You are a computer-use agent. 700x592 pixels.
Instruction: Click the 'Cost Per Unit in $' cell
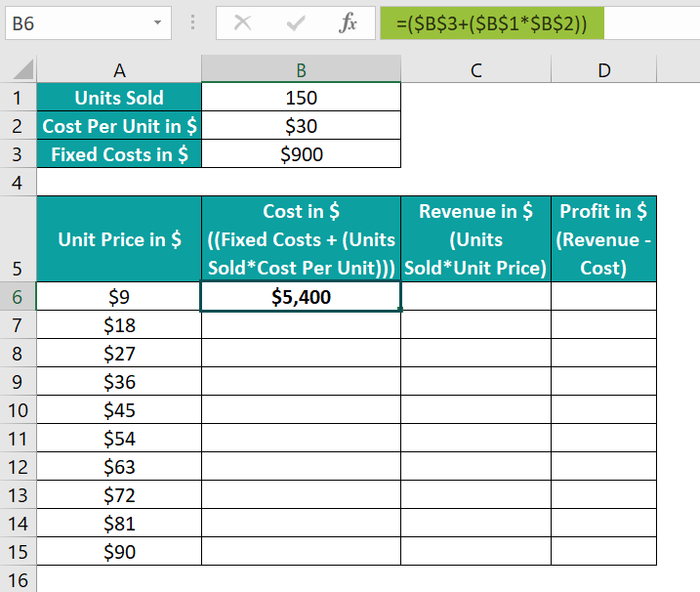(119, 126)
